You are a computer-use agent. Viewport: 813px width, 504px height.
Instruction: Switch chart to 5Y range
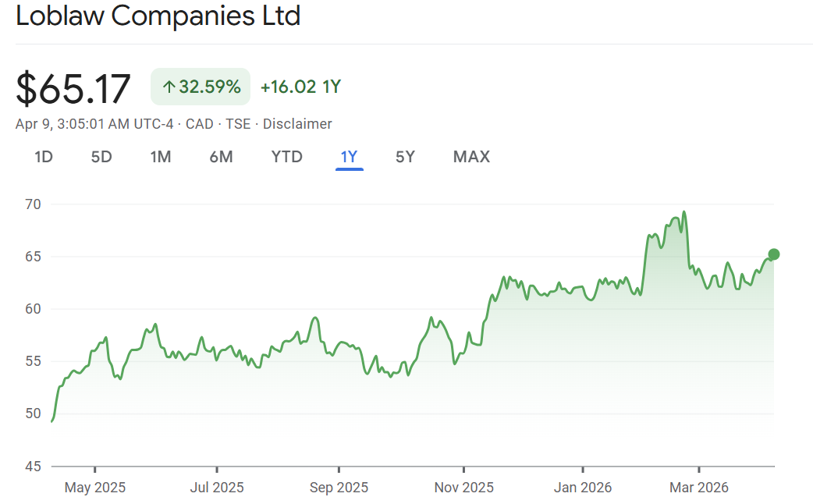[x=405, y=157]
